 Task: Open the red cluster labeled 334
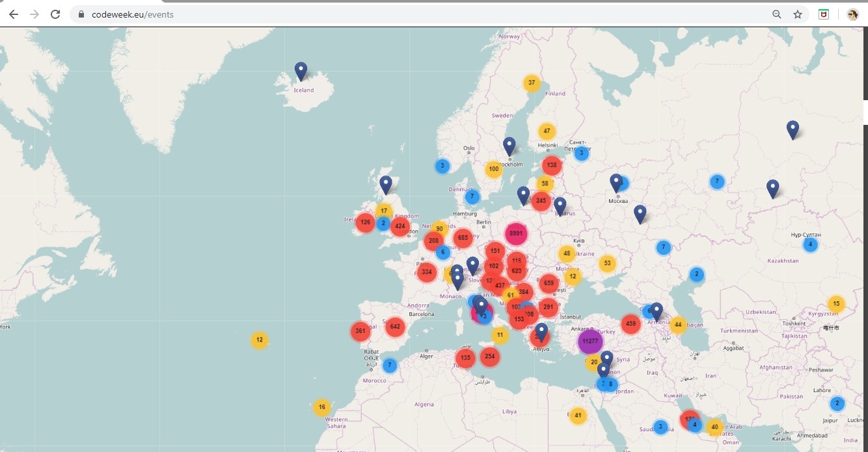(x=426, y=272)
